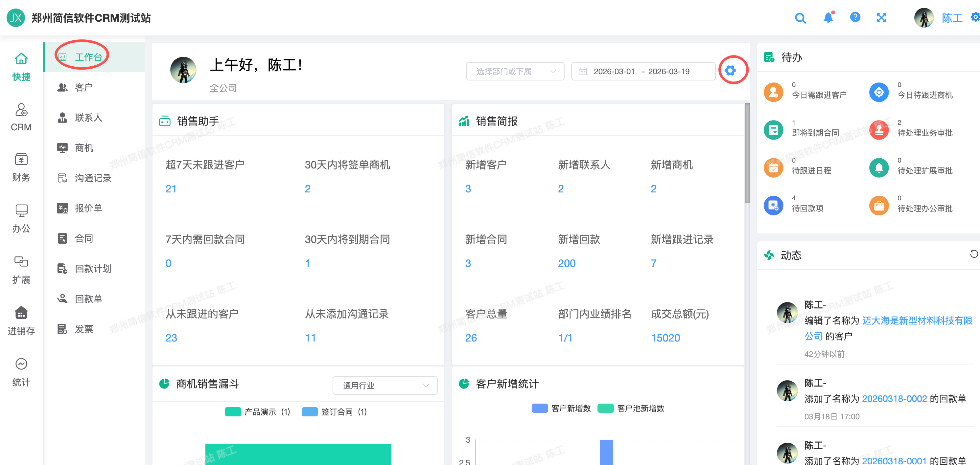The width and height of the screenshot is (980, 465).
Task: Click 陈工 username in header
Action: tap(952, 18)
